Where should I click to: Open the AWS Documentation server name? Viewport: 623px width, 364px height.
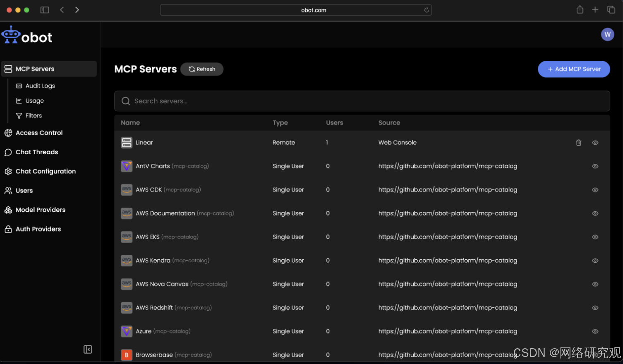(x=165, y=213)
